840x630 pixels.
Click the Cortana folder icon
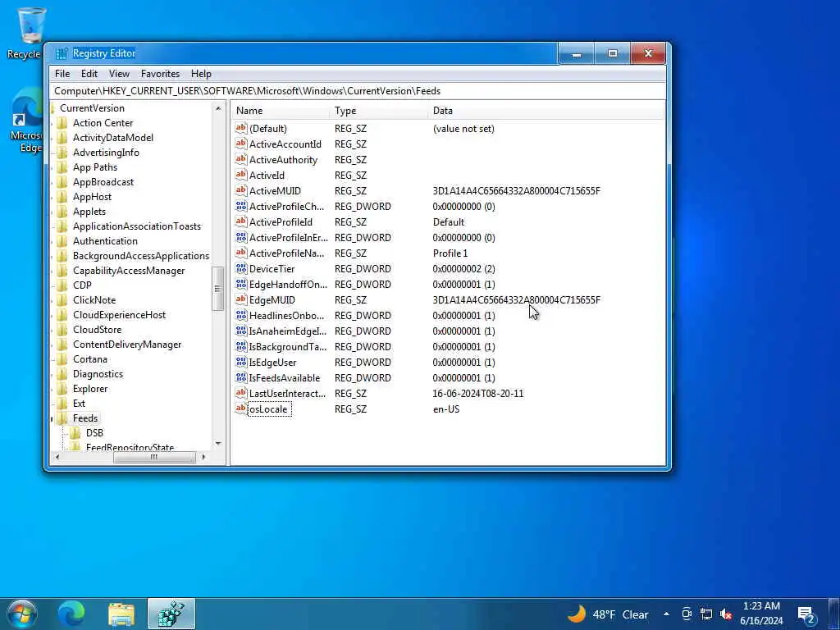(x=62, y=359)
